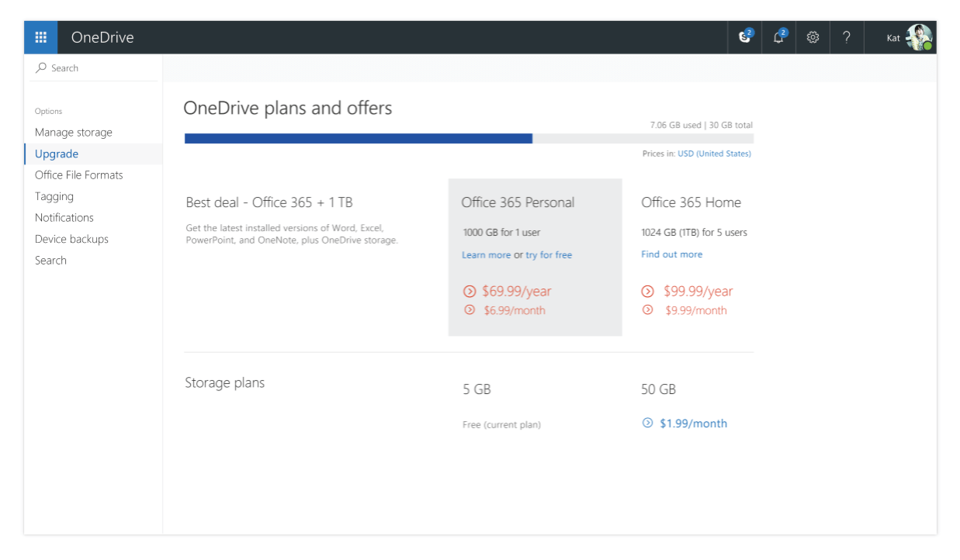Viewport: 960px width, 560px height.
Task: Open the Settings gear icon
Action: [813, 36]
